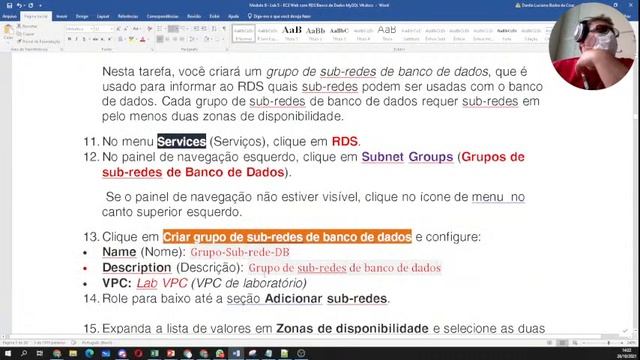Apply the red font color
The height and width of the screenshot is (360, 640).
click(x=142, y=39)
